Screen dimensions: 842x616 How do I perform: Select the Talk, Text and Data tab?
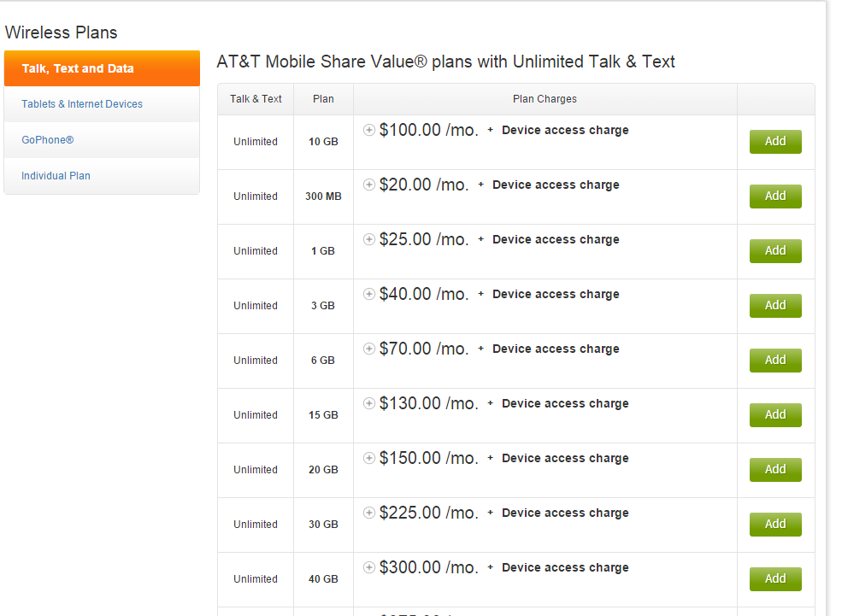point(102,68)
